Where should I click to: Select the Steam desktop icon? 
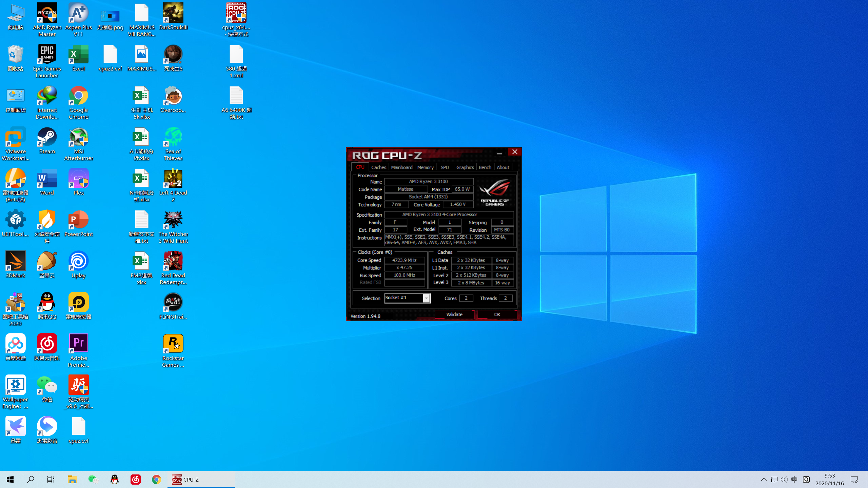pos(47,140)
